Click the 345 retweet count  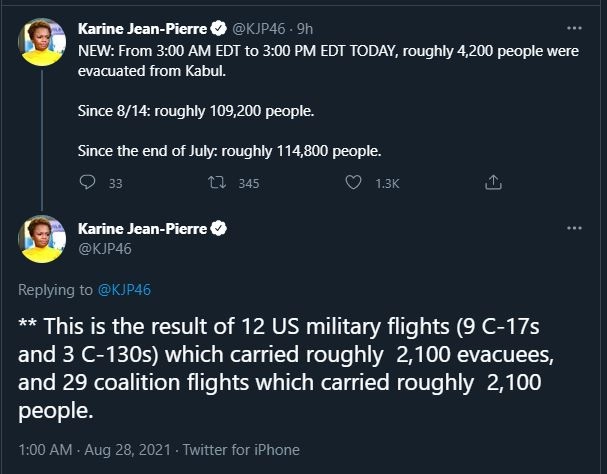pyautogui.click(x=249, y=183)
